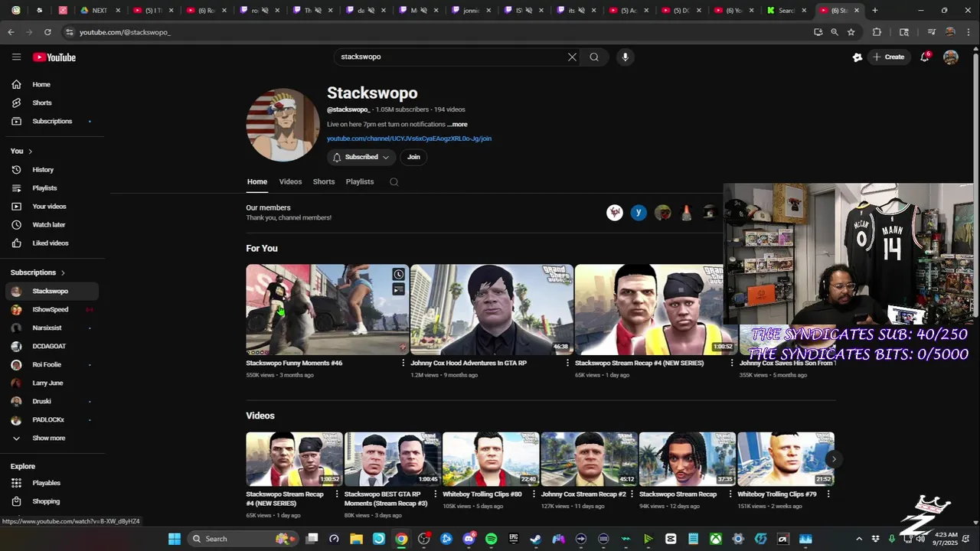Viewport: 980px width, 551px height.
Task: Open Liked videos in sidebar
Action: (x=52, y=243)
